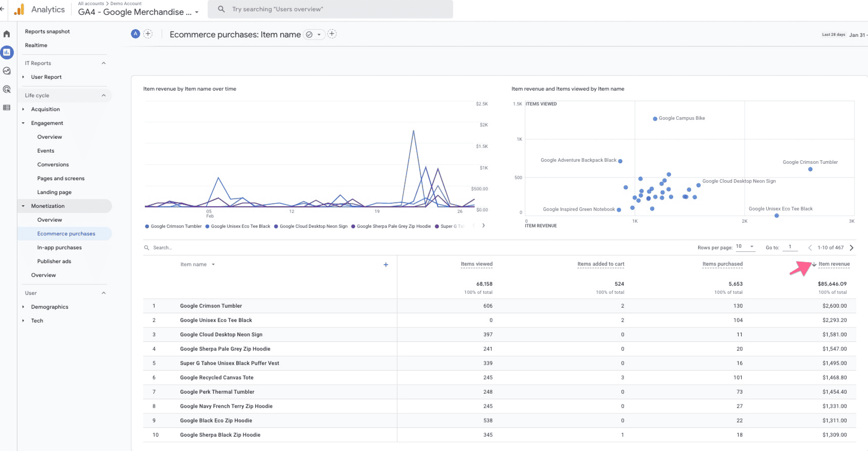
Task: Focus the table Search field
Action: pos(163,248)
